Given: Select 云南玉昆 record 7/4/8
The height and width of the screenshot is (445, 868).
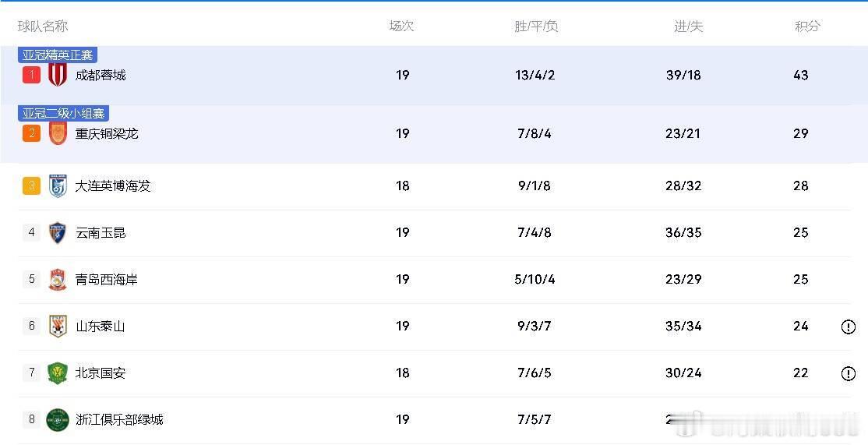Looking at the screenshot, I should [535, 232].
